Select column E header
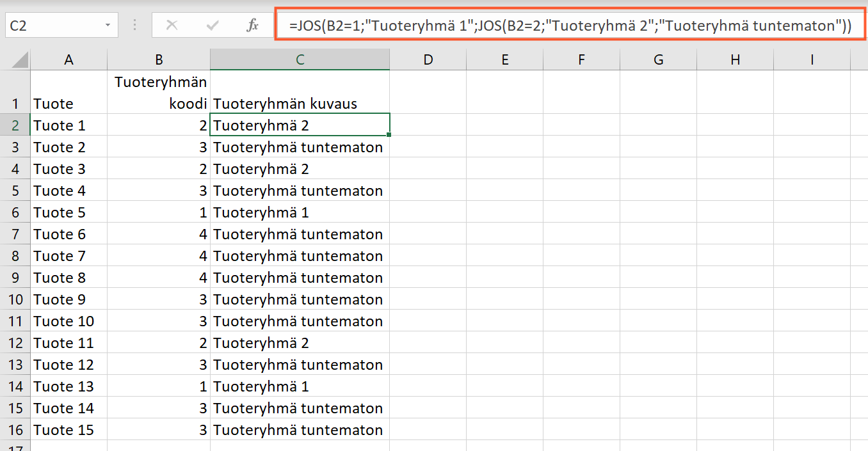The height and width of the screenshot is (451, 868). [505, 60]
